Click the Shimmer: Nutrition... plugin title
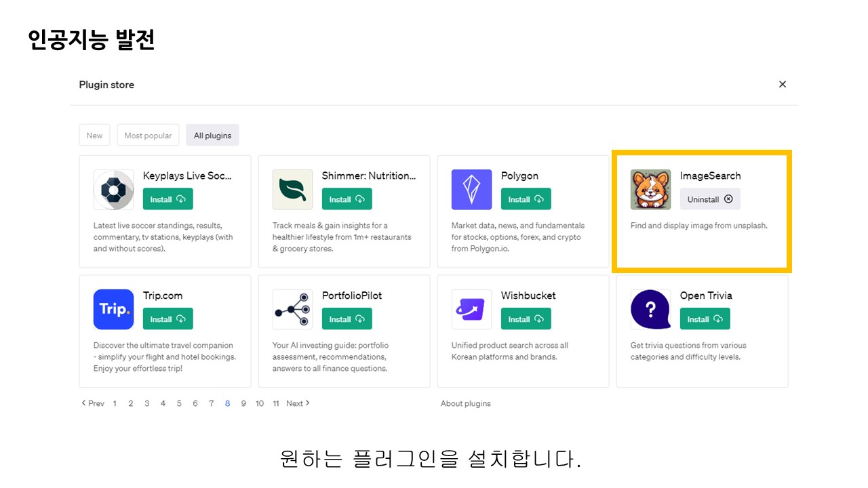The height and width of the screenshot is (488, 868). pyautogui.click(x=369, y=176)
